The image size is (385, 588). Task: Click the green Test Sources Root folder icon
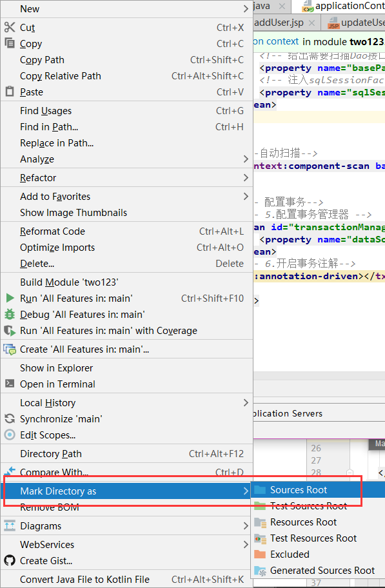point(260,506)
